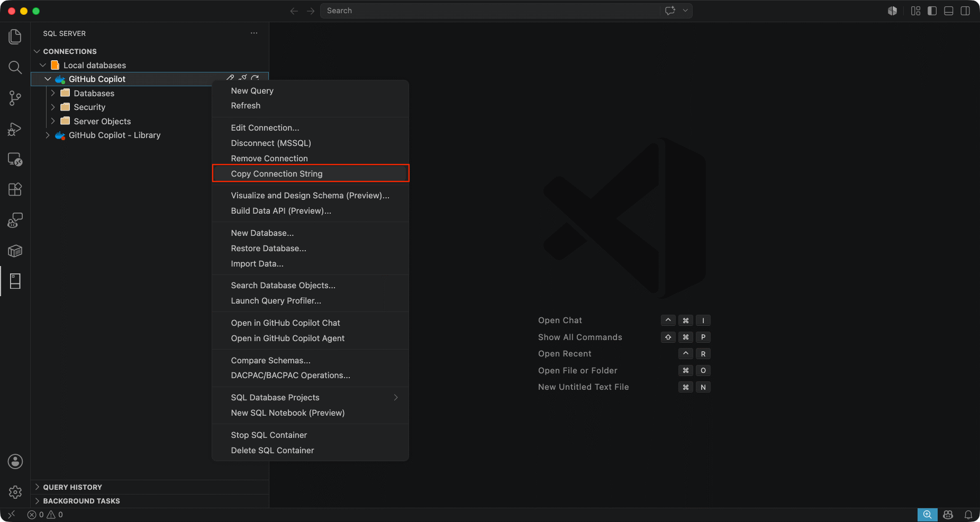Choose New SQL Notebook (Preview)
Screen dimensions: 980x522
pos(311,413)
